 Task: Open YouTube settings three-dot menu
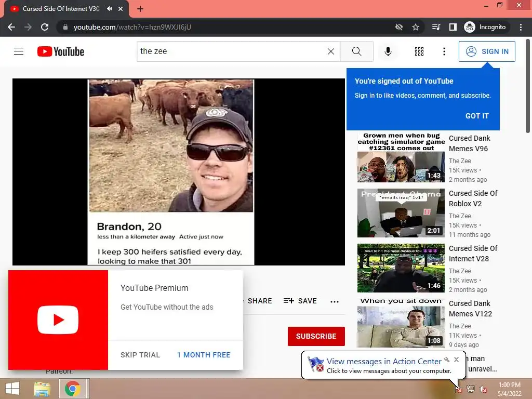tap(444, 51)
